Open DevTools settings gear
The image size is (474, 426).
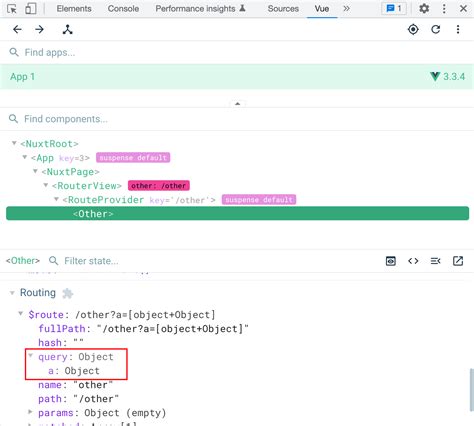[x=424, y=8]
